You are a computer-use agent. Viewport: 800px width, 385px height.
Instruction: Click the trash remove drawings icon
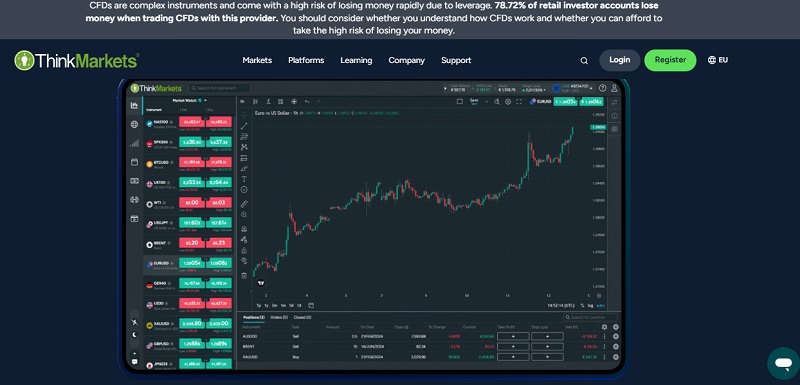pos(244,275)
